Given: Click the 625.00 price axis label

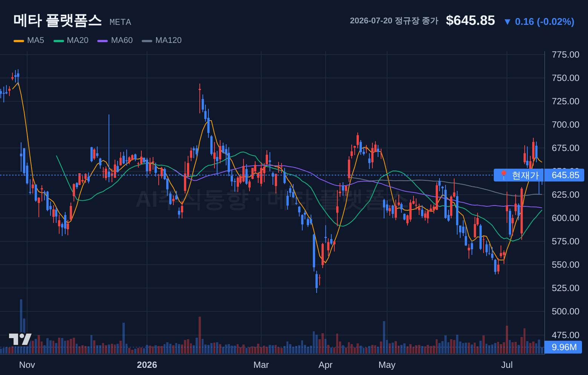Looking at the screenshot, I should pos(565,195).
